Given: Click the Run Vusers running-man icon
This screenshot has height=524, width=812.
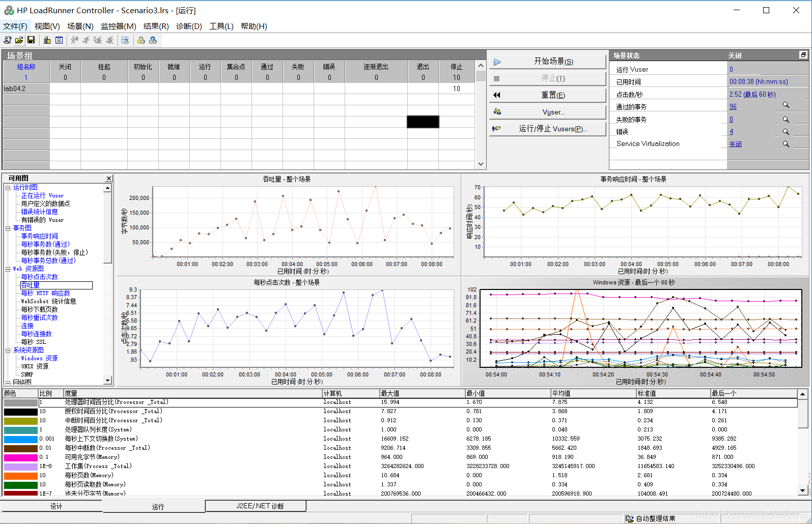Looking at the screenshot, I should click(86, 40).
